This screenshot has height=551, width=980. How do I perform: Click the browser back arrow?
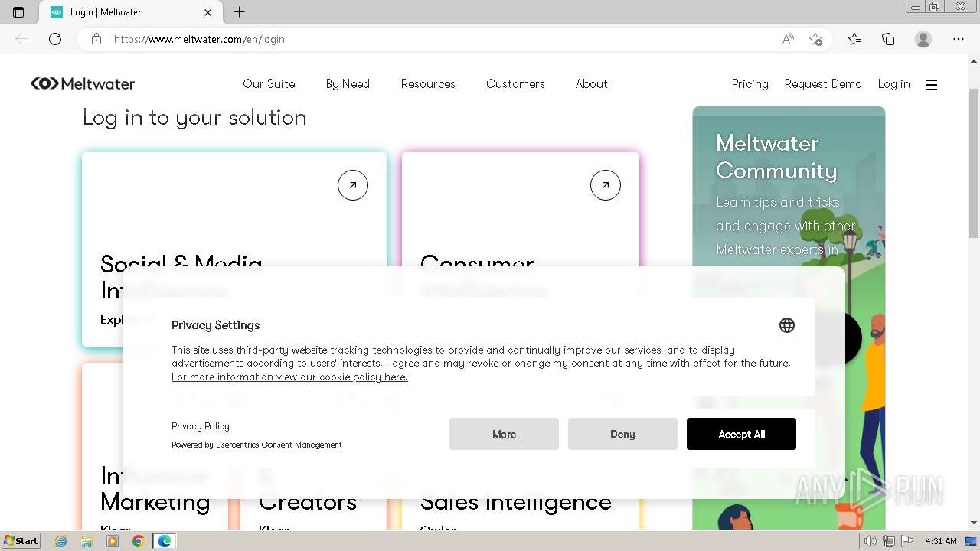(x=21, y=39)
